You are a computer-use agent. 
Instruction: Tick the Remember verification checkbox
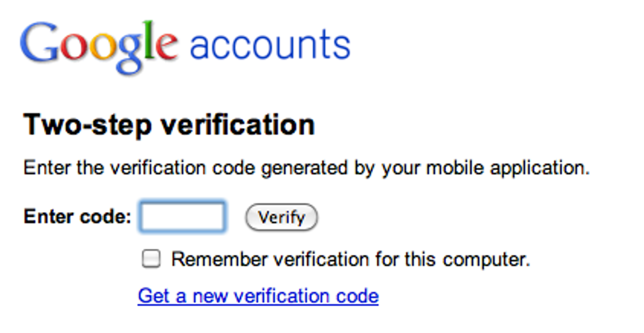click(151, 259)
